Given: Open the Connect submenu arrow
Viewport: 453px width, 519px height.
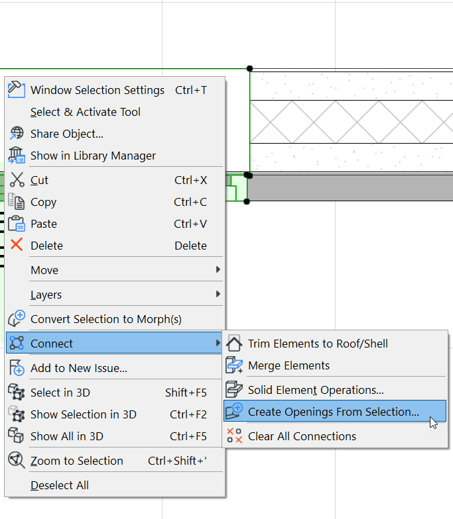Looking at the screenshot, I should [218, 343].
